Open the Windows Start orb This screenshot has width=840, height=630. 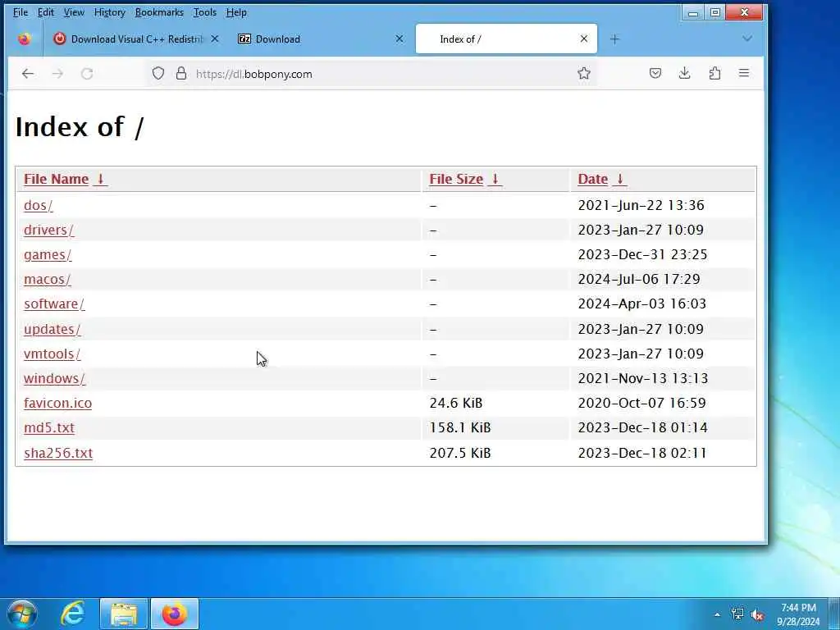point(22,614)
